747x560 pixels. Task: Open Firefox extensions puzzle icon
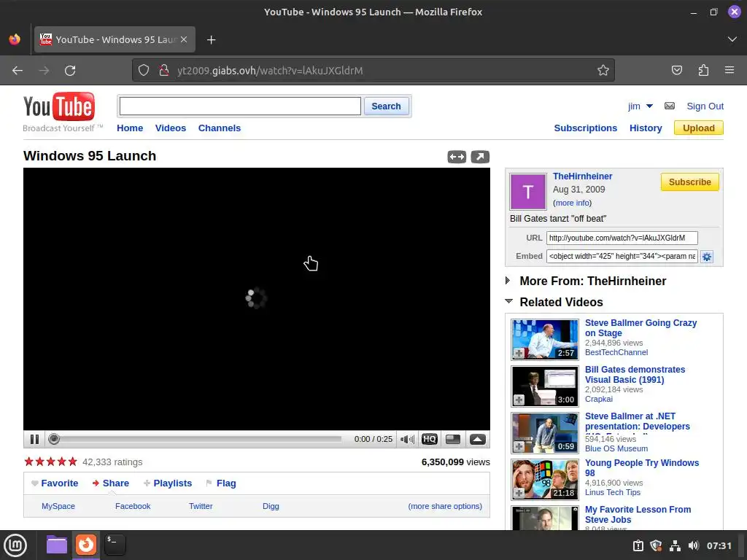click(x=703, y=71)
